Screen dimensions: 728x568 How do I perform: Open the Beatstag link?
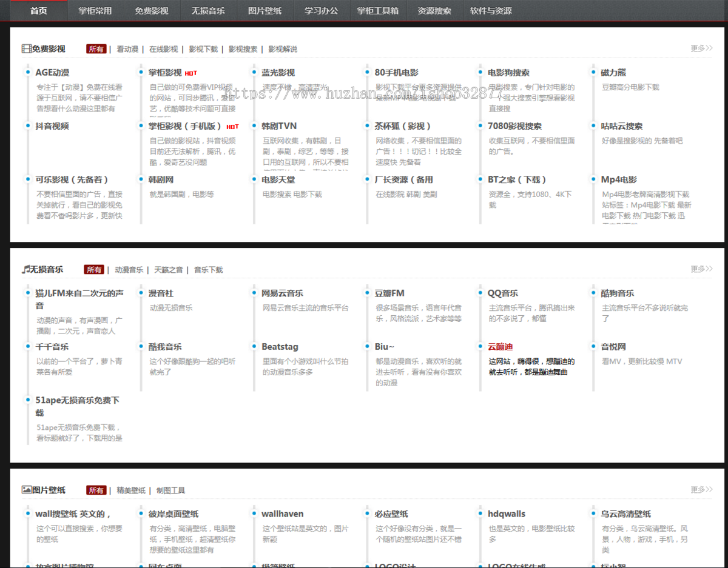(x=280, y=347)
